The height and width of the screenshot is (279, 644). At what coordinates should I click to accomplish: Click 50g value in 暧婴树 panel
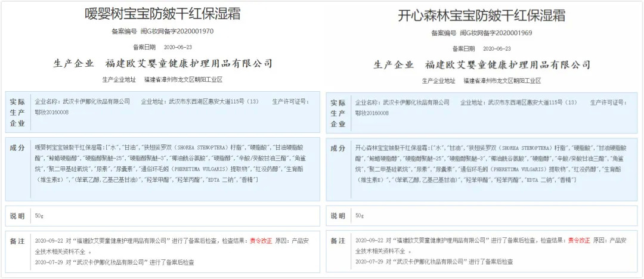tap(39, 215)
